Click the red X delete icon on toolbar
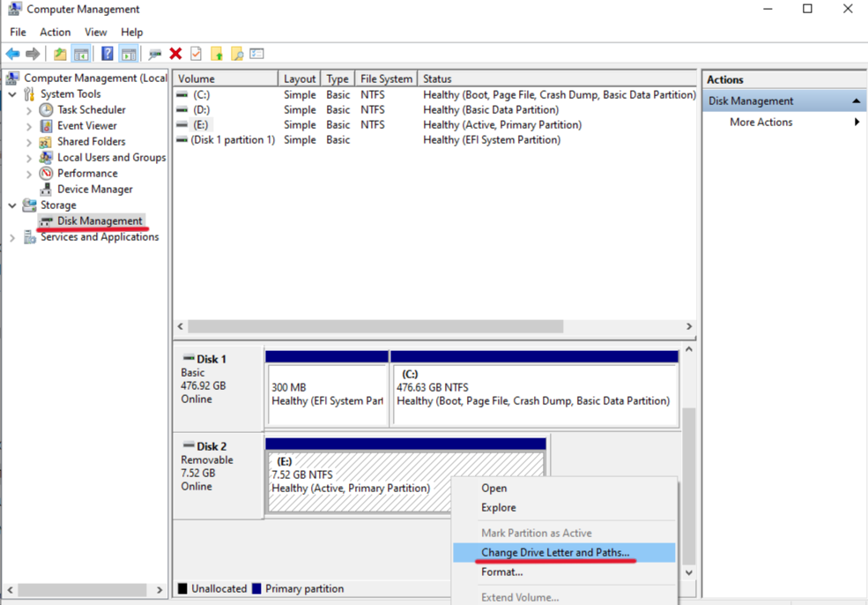The width and height of the screenshot is (868, 605). click(x=175, y=53)
